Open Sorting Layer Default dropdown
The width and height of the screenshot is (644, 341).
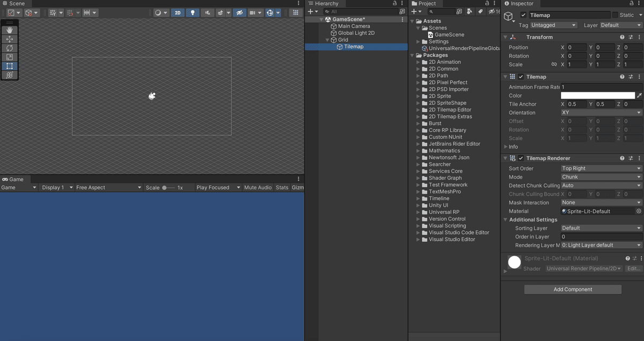[601, 228]
